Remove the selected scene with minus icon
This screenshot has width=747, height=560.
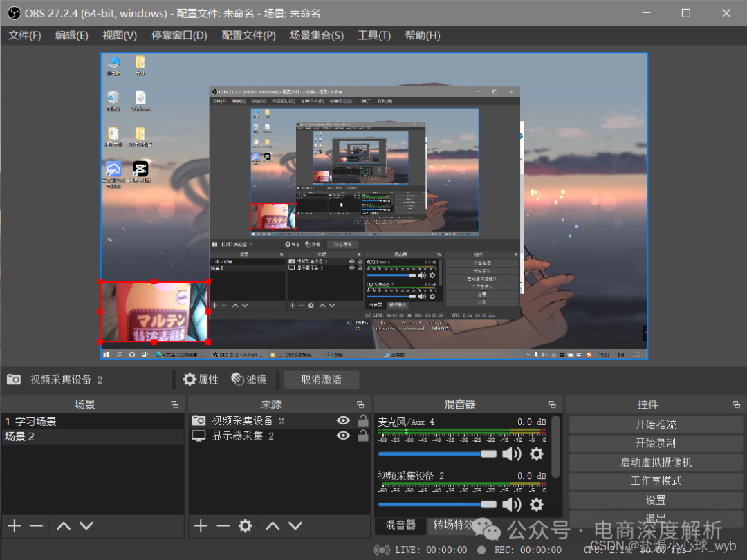(x=37, y=526)
